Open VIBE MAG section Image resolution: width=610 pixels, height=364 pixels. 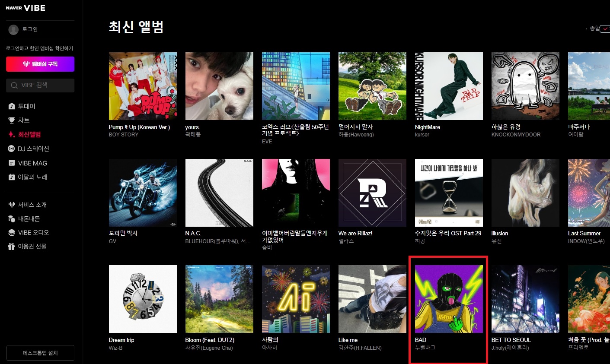32,163
